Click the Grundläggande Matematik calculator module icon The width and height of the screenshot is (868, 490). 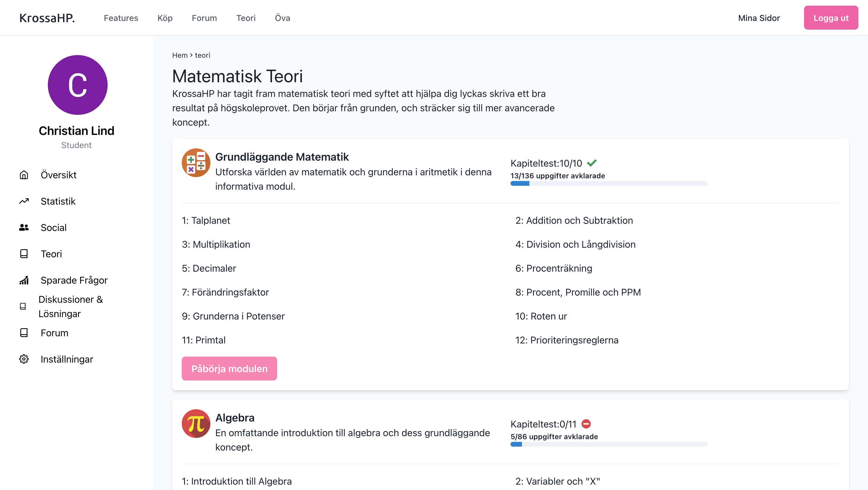[196, 163]
